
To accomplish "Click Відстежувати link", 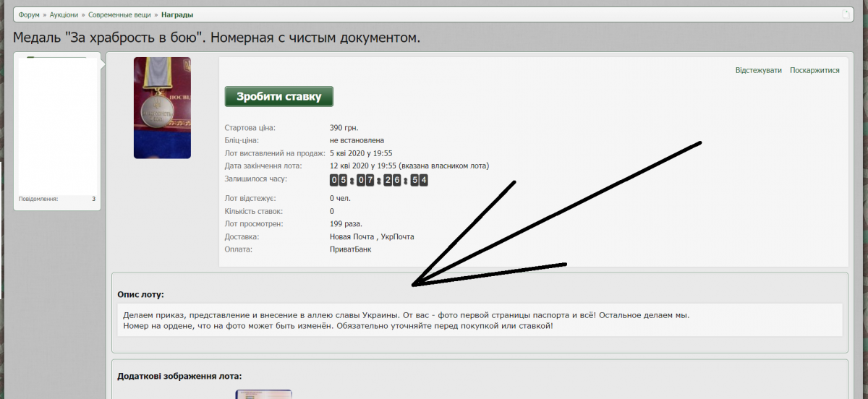I will tap(758, 70).
